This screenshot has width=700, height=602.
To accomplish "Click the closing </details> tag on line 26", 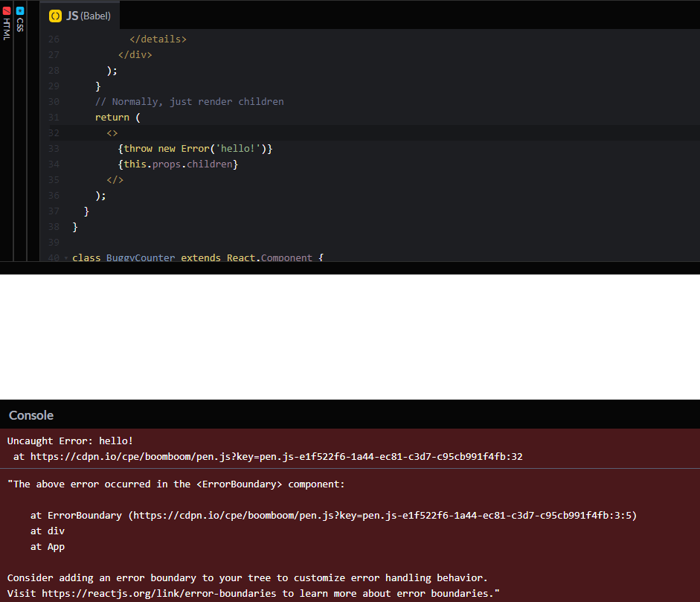I will 158,39.
